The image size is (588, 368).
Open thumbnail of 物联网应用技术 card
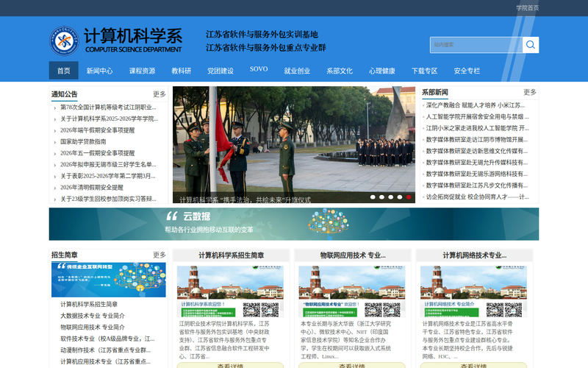tap(352, 291)
